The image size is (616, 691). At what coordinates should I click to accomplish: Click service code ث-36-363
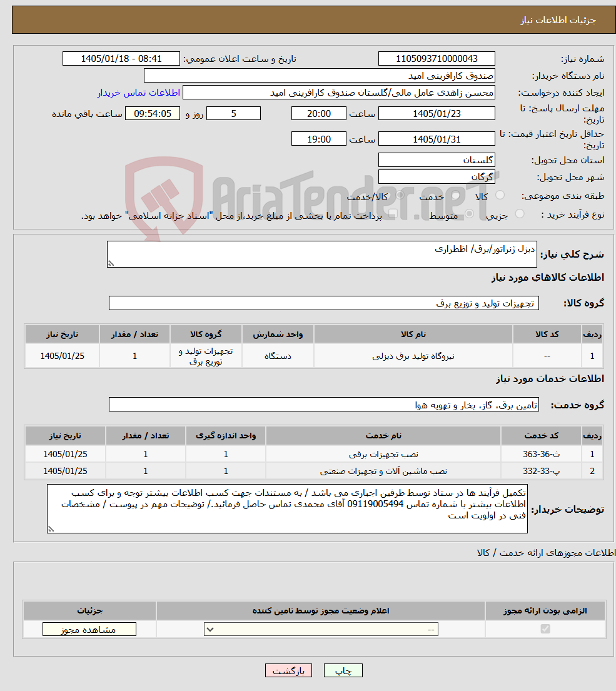click(x=541, y=454)
